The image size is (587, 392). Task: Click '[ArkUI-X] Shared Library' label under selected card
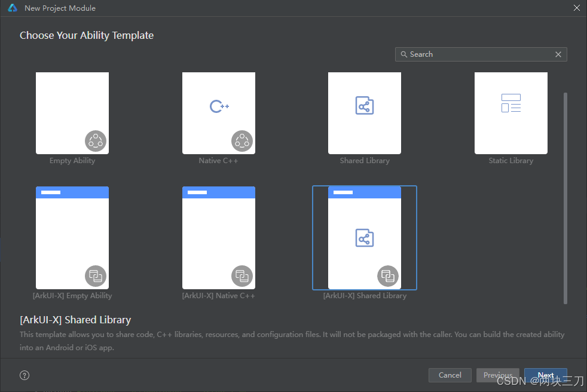tap(365, 296)
